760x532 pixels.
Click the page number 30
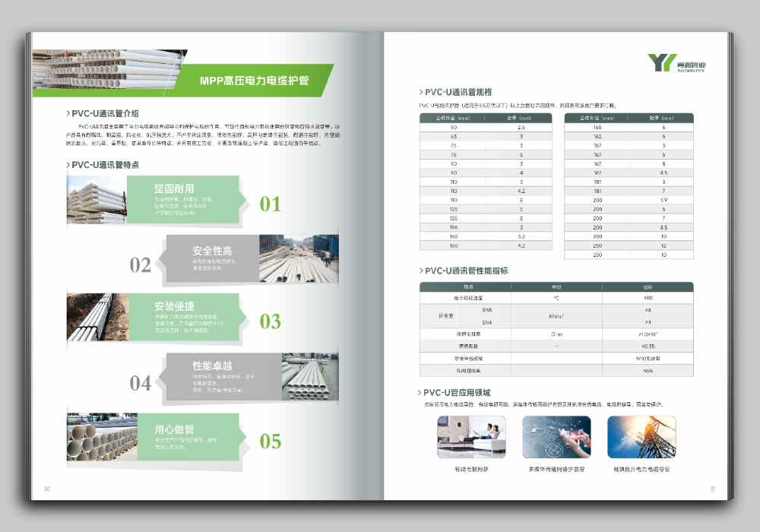47,489
